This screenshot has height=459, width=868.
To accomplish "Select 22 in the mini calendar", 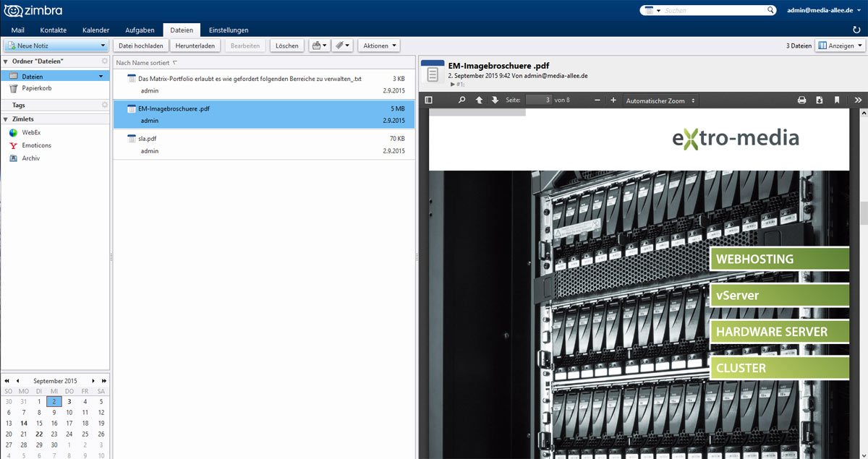I will point(39,434).
